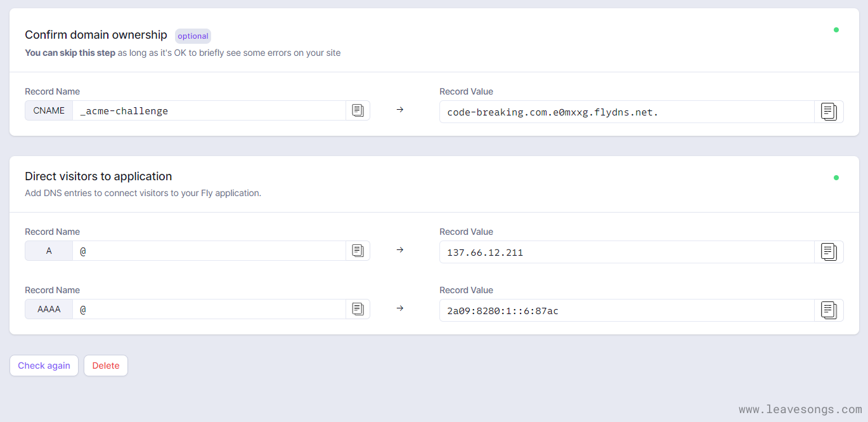Image resolution: width=868 pixels, height=422 pixels.
Task: Click the AAAA record type label
Action: 49,309
